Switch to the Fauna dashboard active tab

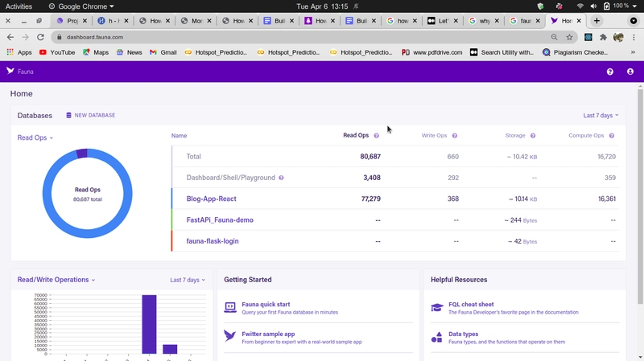coord(567,21)
